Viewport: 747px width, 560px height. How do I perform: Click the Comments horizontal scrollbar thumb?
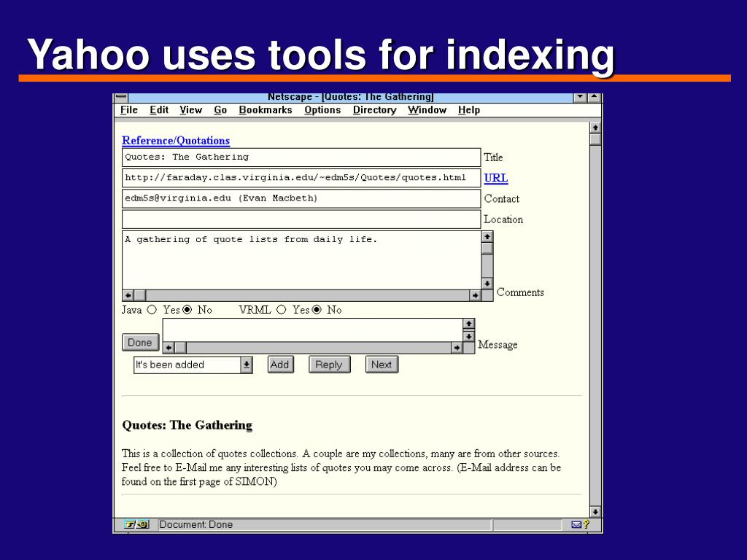click(139, 295)
